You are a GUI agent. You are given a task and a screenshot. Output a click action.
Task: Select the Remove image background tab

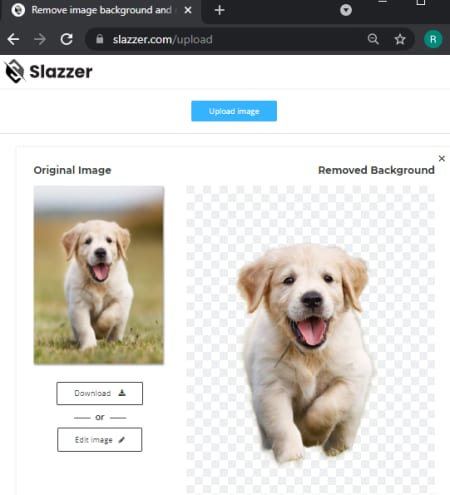click(102, 11)
